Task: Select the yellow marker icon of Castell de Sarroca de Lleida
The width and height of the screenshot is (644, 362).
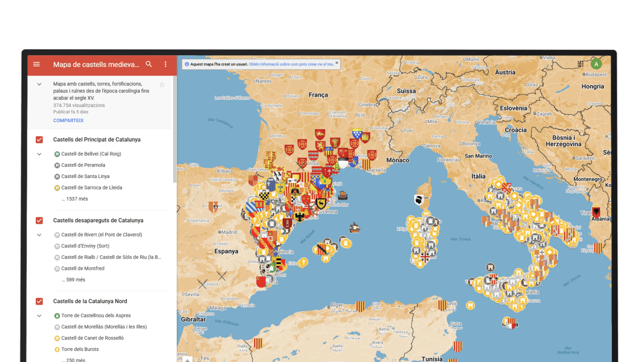Action: pyautogui.click(x=57, y=187)
